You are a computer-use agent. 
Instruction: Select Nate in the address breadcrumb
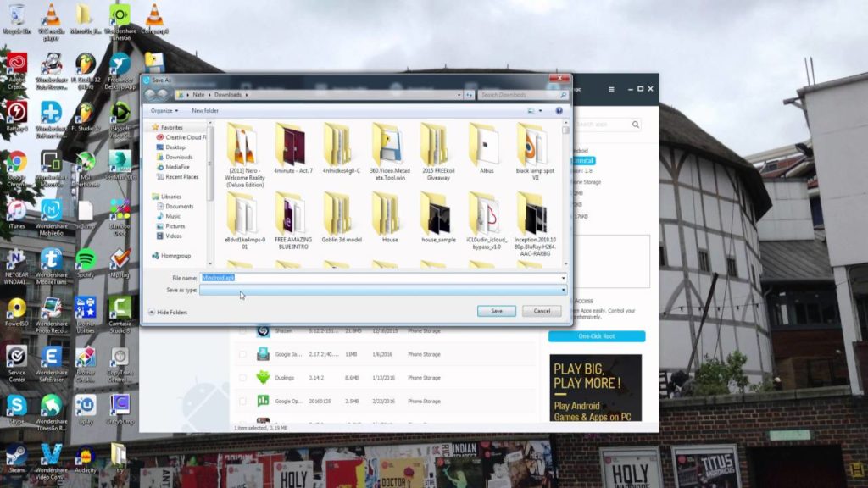[198, 95]
